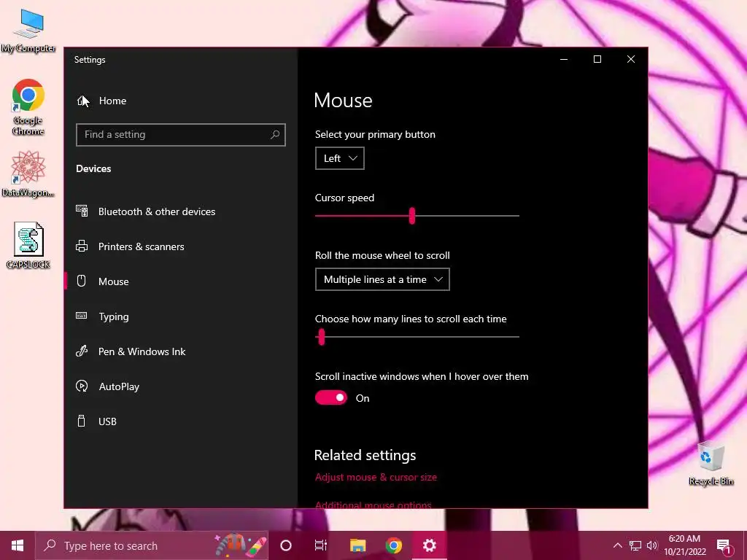Select the Google Chrome desktop shortcut
The height and width of the screenshot is (560, 747).
click(28, 107)
